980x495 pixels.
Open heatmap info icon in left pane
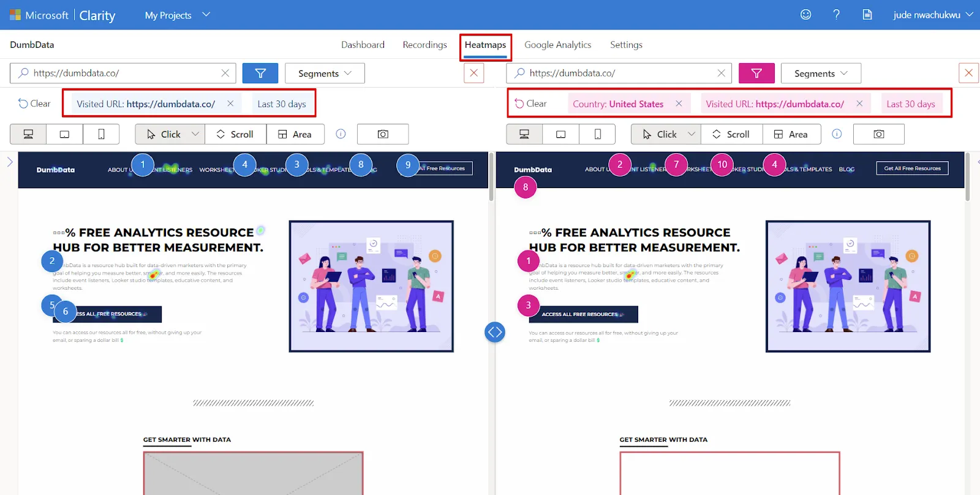tap(341, 134)
